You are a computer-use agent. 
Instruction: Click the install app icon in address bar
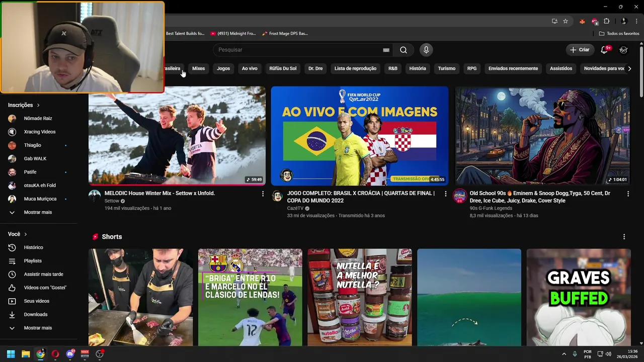point(554,21)
